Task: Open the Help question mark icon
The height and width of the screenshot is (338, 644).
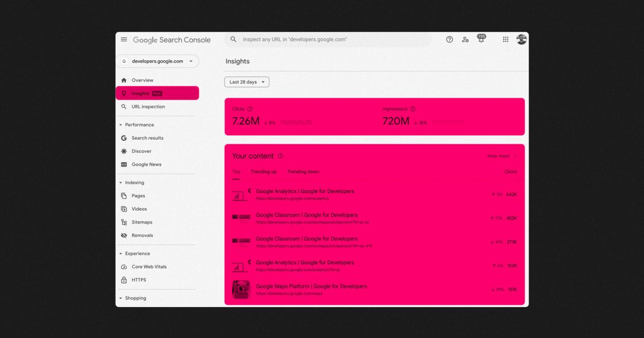Action: [x=449, y=40]
